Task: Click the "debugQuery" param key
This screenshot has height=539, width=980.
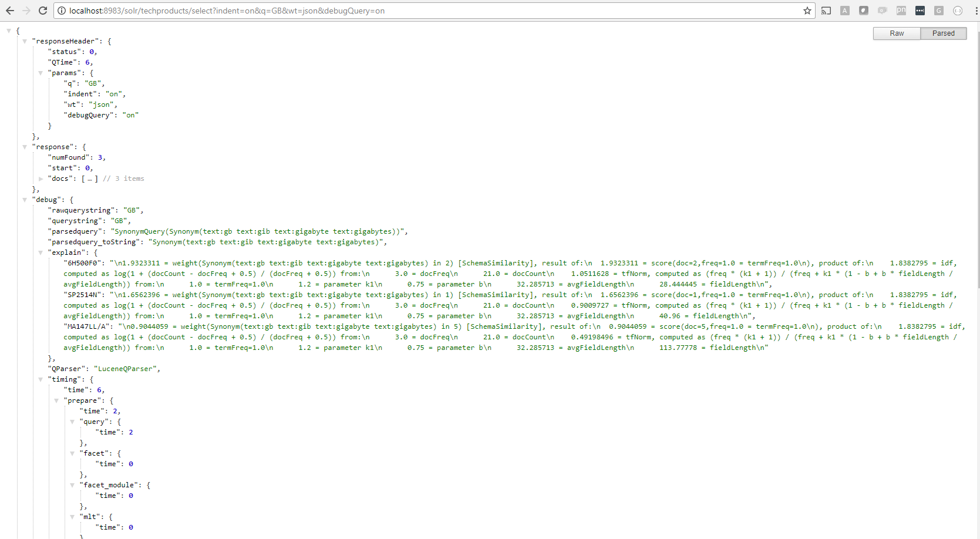Action: click(x=89, y=115)
